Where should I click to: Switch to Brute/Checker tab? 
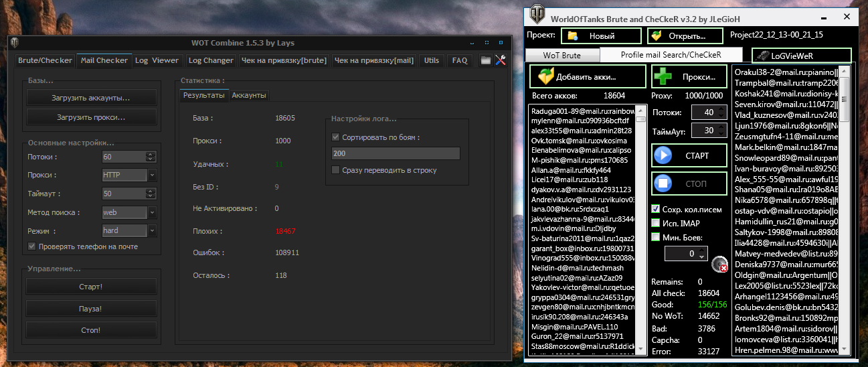(x=45, y=60)
